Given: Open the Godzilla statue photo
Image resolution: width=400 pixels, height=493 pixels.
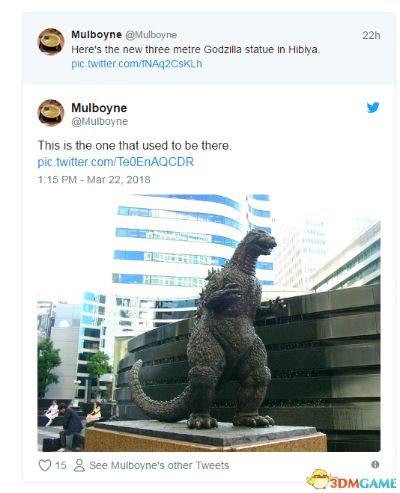Looking at the screenshot, I should click(x=209, y=323).
